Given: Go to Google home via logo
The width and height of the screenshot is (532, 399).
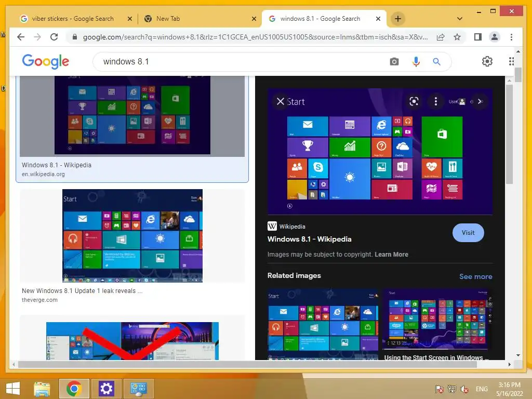Looking at the screenshot, I should pyautogui.click(x=46, y=61).
